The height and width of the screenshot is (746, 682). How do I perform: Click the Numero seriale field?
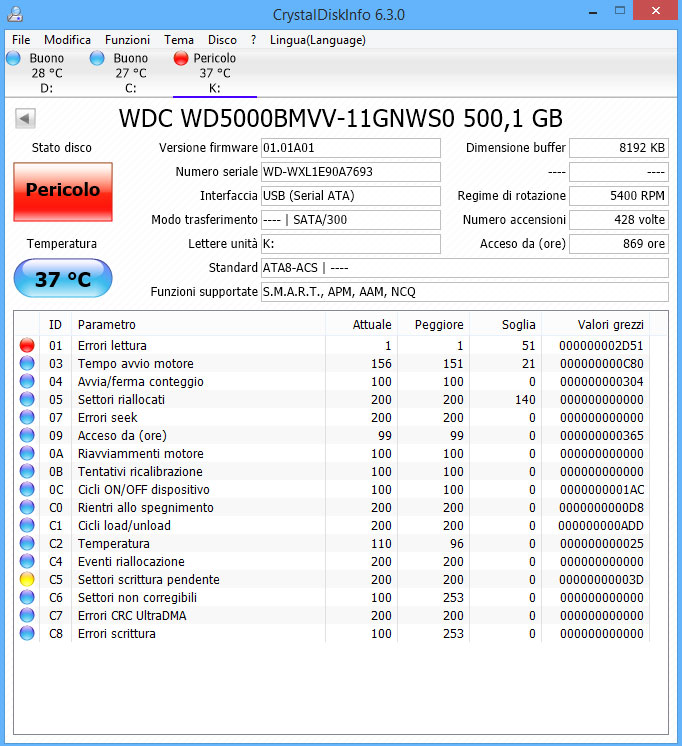click(x=351, y=172)
